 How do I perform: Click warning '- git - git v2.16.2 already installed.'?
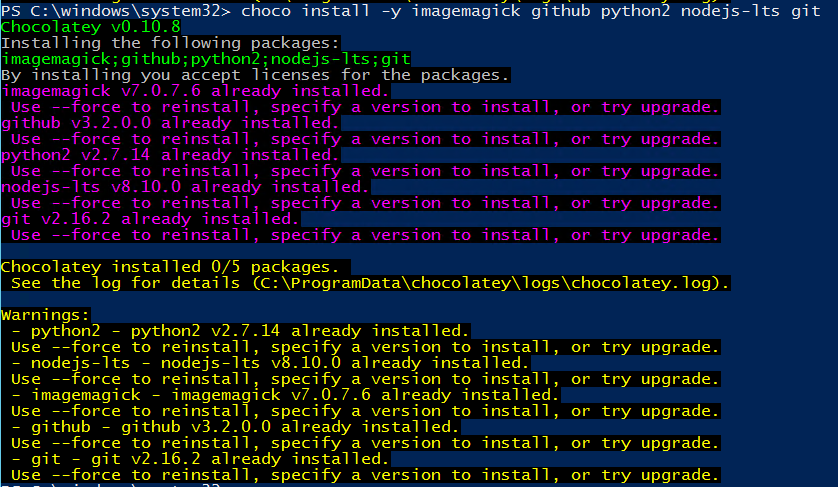click(200, 459)
